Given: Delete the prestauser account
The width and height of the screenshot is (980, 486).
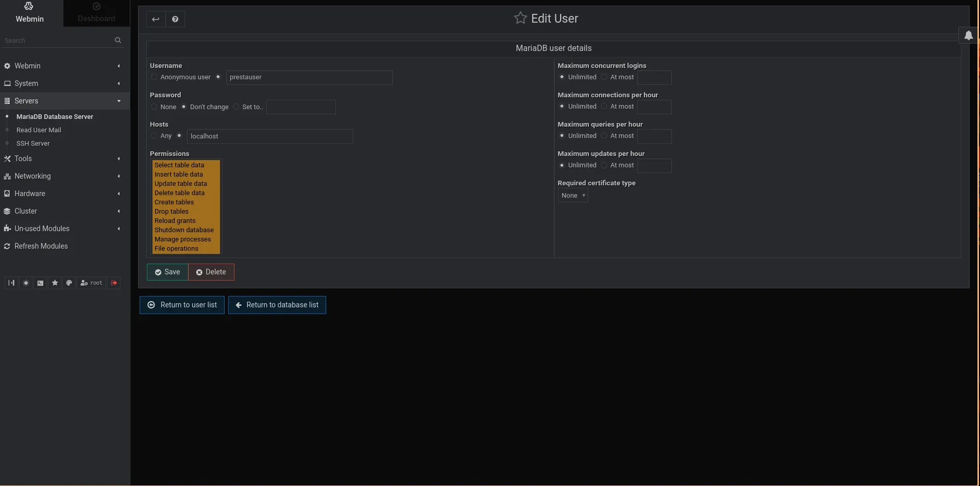Looking at the screenshot, I should 211,272.
